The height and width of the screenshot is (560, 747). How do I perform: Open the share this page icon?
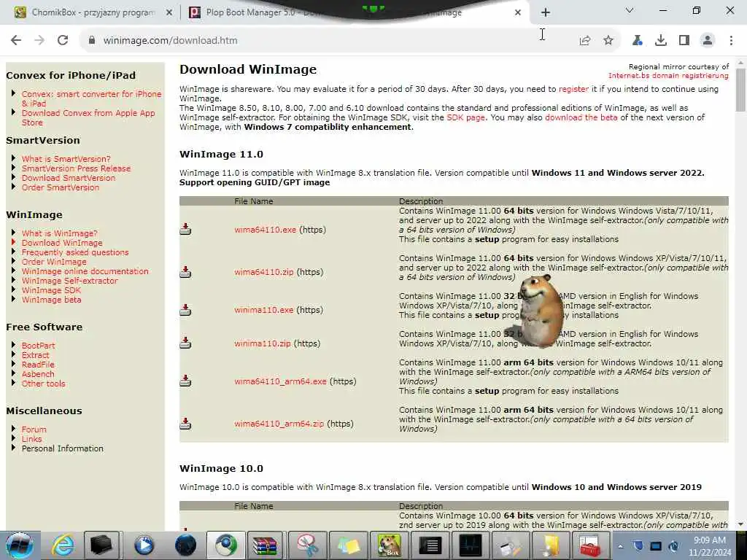585,41
